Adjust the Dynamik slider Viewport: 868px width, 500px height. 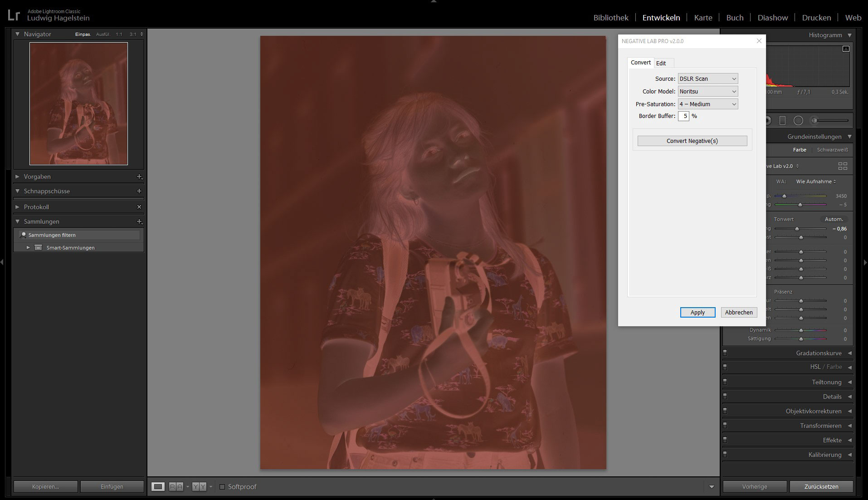[801, 330]
